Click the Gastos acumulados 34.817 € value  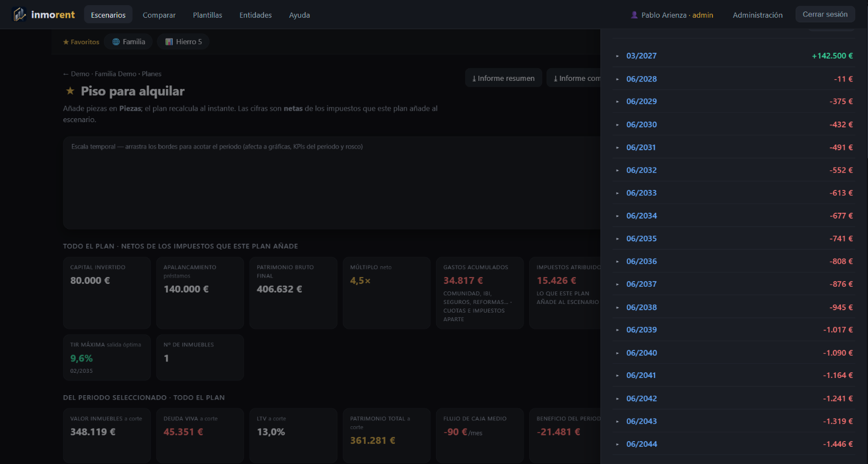pyautogui.click(x=463, y=281)
